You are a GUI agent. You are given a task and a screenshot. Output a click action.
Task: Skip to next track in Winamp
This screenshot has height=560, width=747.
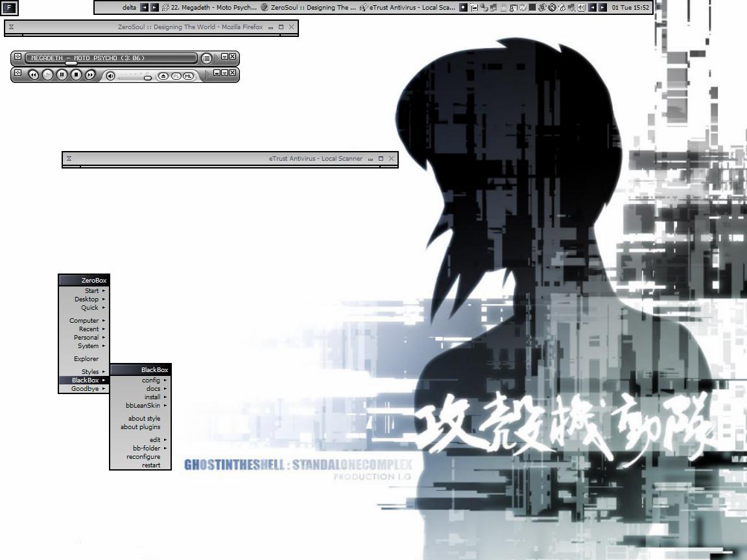click(90, 75)
